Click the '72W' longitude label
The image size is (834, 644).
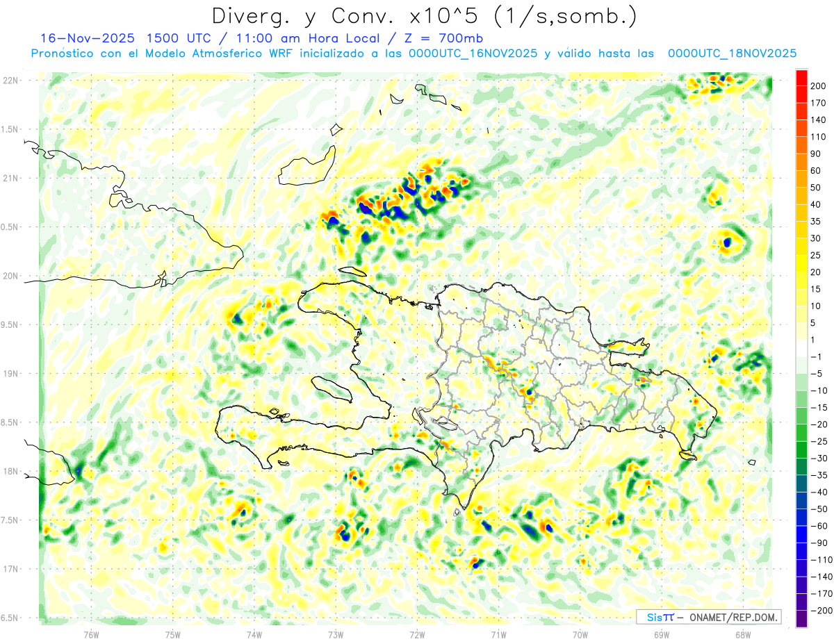coord(417,634)
